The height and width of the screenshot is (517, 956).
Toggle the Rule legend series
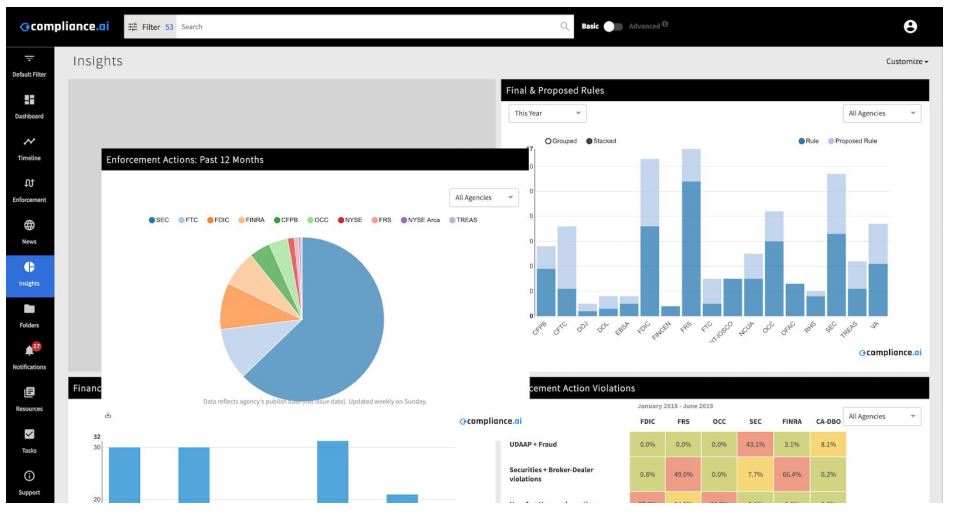pos(808,141)
